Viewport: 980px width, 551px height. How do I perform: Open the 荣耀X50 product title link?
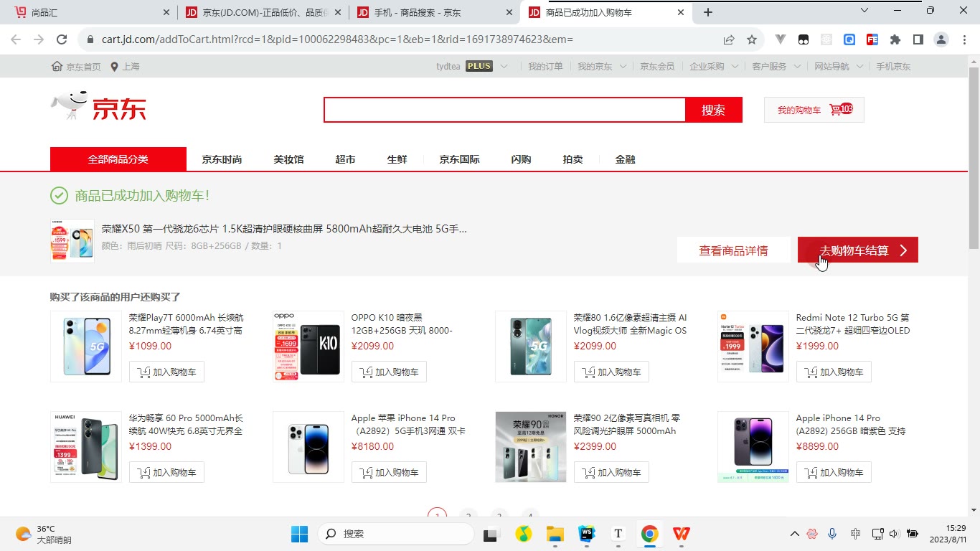[284, 229]
